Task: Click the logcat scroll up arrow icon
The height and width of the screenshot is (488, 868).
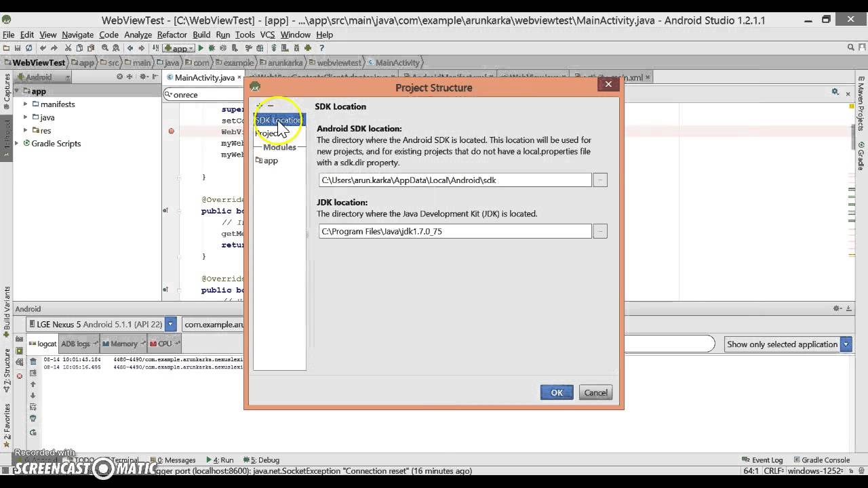Action: [33, 384]
